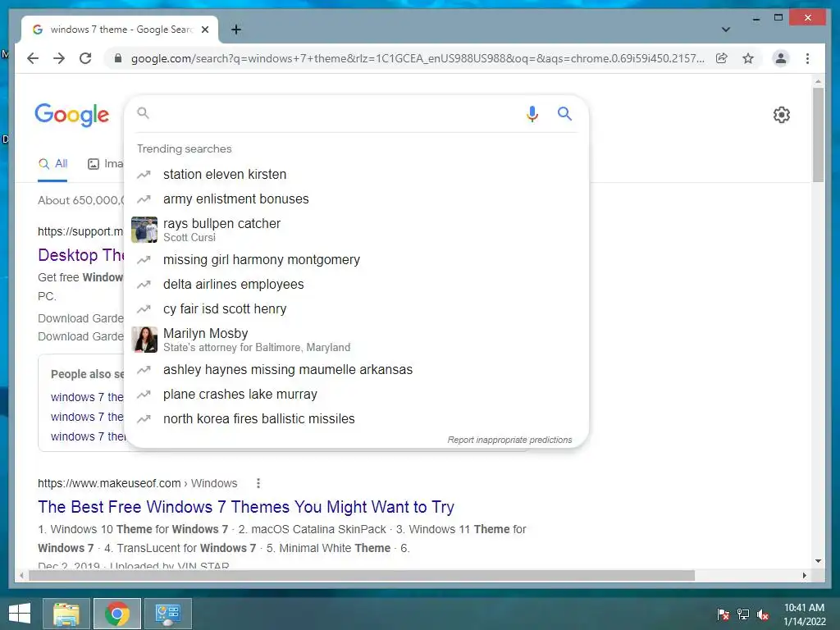This screenshot has width=840, height=630.
Task: Open the Chrome profile avatar menu
Action: (x=781, y=58)
